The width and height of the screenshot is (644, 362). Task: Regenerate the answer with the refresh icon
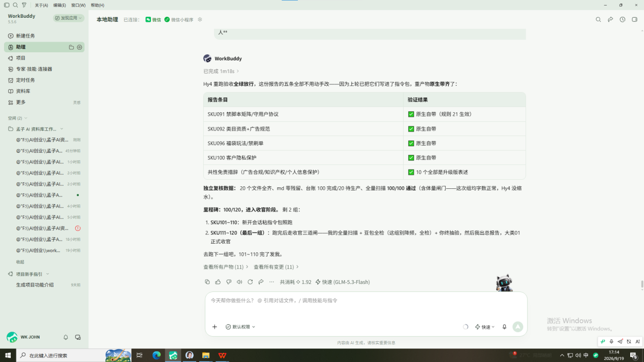click(x=250, y=282)
